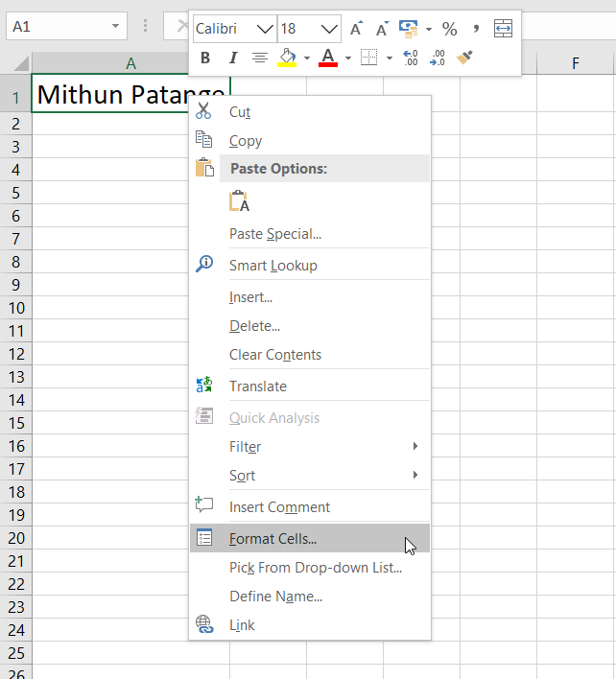Select row 10 header
The height and width of the screenshot is (679, 616).
pyautogui.click(x=15, y=308)
